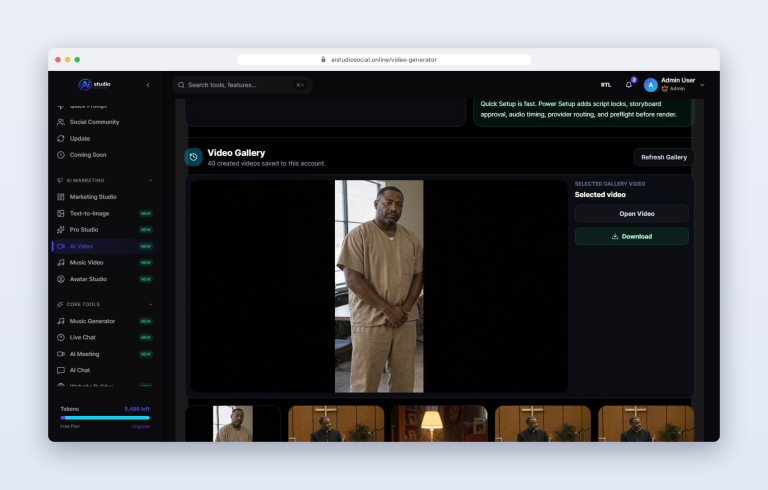The width and height of the screenshot is (768, 490).
Task: Click the Avatar Studio person icon
Action: click(61, 279)
